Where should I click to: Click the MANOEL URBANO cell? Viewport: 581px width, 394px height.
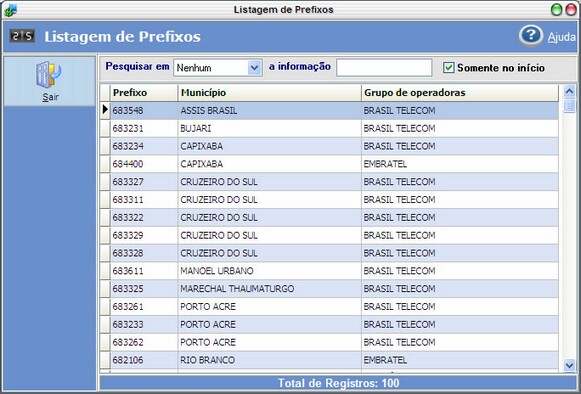pyautogui.click(x=269, y=271)
